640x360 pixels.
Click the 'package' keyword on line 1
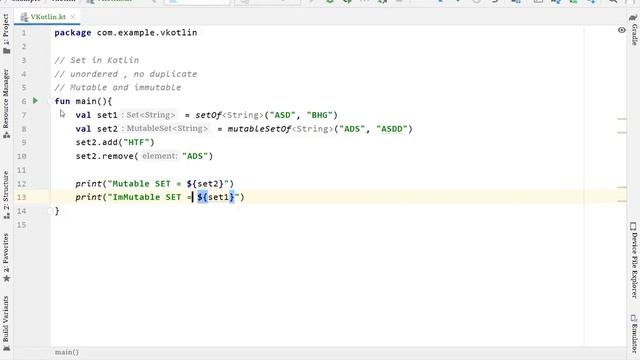point(73,33)
